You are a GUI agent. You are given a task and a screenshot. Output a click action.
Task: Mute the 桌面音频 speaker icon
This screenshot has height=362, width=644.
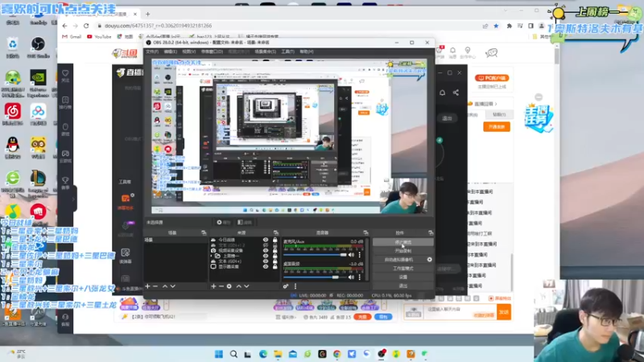click(x=351, y=277)
